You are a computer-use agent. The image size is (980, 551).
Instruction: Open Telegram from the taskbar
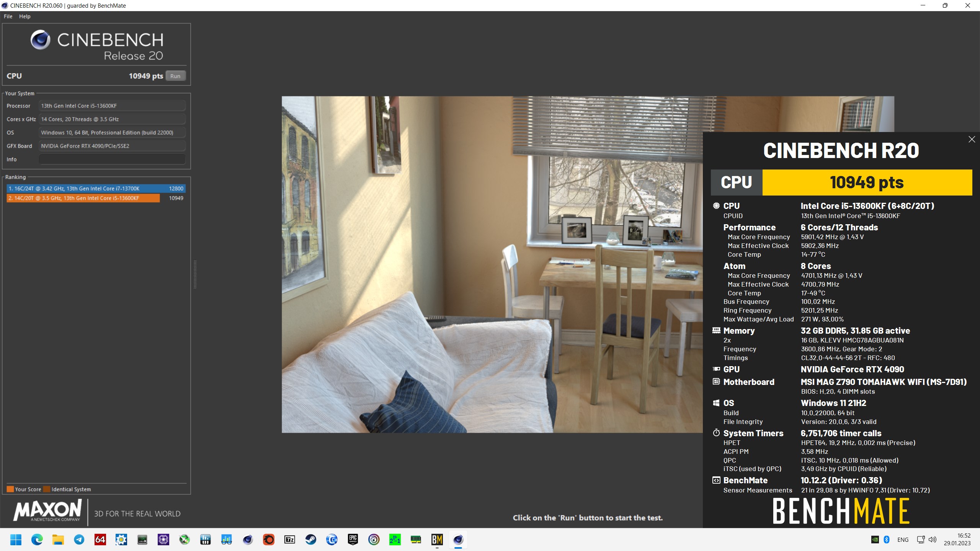(79, 540)
